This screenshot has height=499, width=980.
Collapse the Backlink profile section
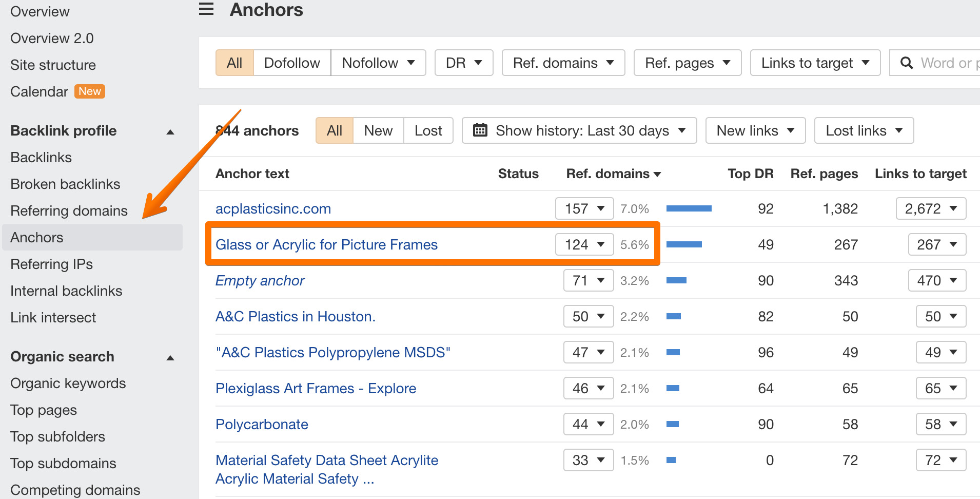pos(170,131)
